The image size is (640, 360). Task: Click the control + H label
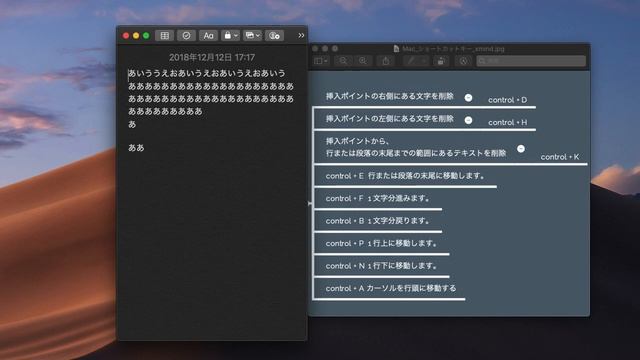tap(507, 122)
